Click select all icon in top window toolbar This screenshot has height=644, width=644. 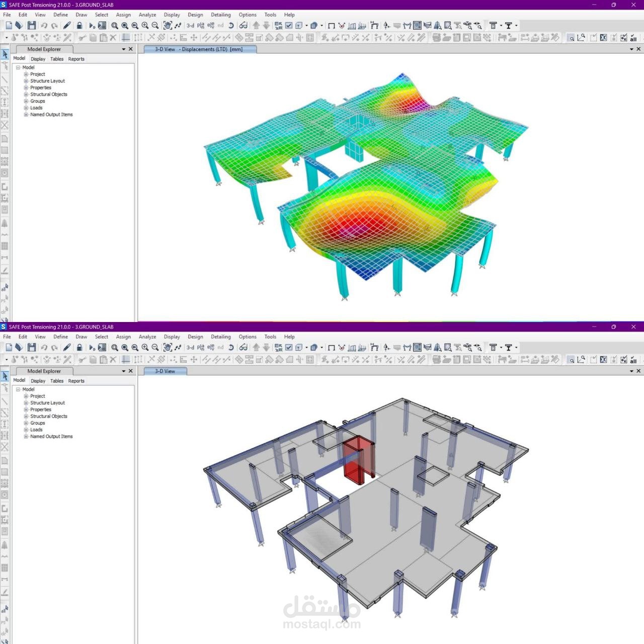pos(633,37)
